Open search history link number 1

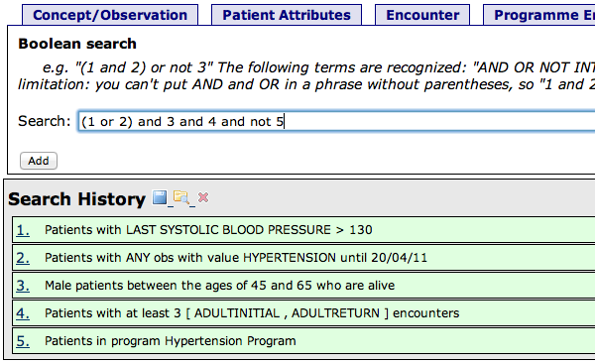coord(23,230)
